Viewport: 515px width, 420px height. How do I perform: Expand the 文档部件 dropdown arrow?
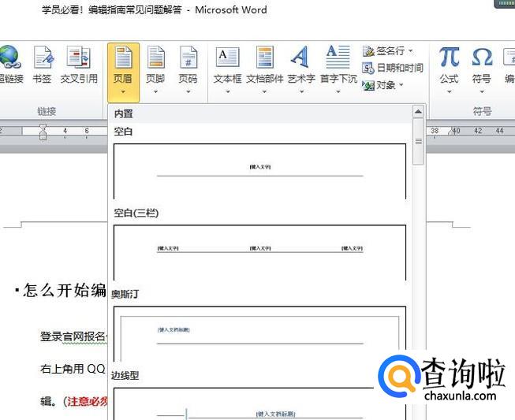pos(264,92)
